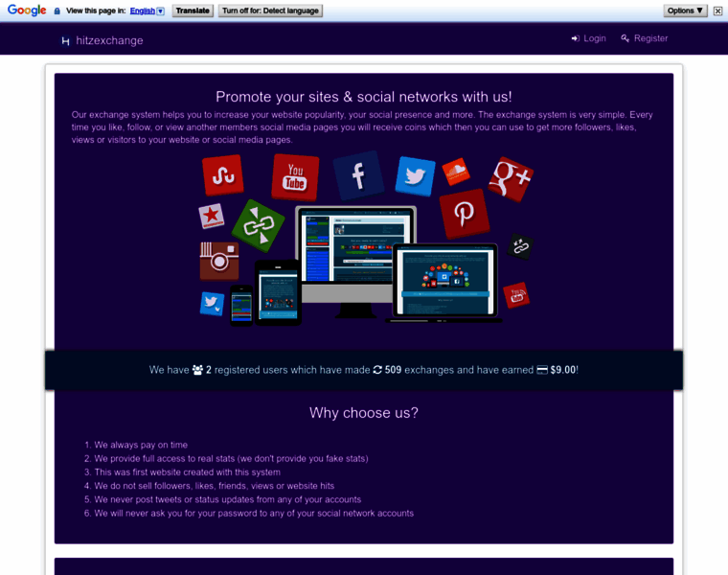Expand the translate bar Options menu
The width and height of the screenshot is (728, 575).
pos(686,11)
